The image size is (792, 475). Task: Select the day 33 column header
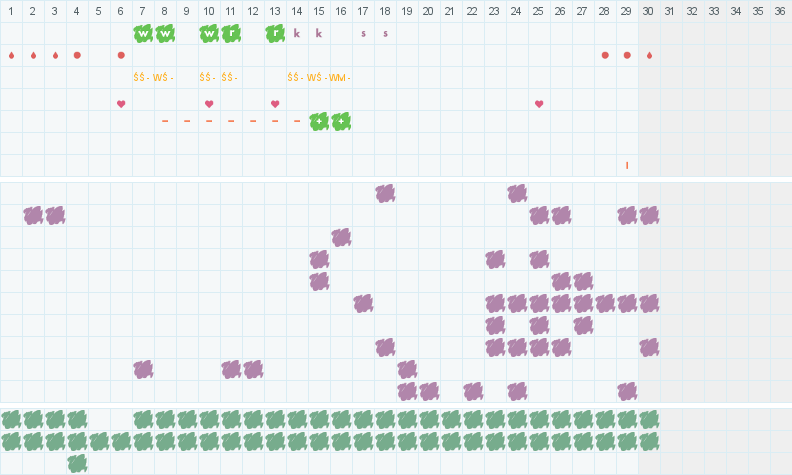point(714,11)
